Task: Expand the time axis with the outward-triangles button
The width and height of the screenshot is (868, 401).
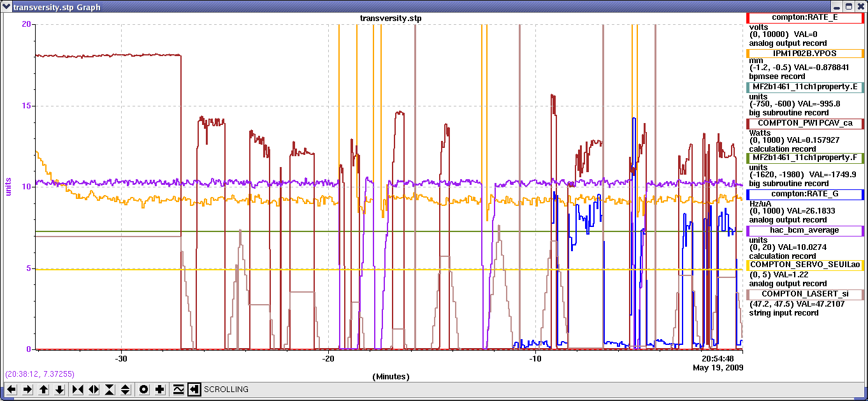Action: (94, 390)
